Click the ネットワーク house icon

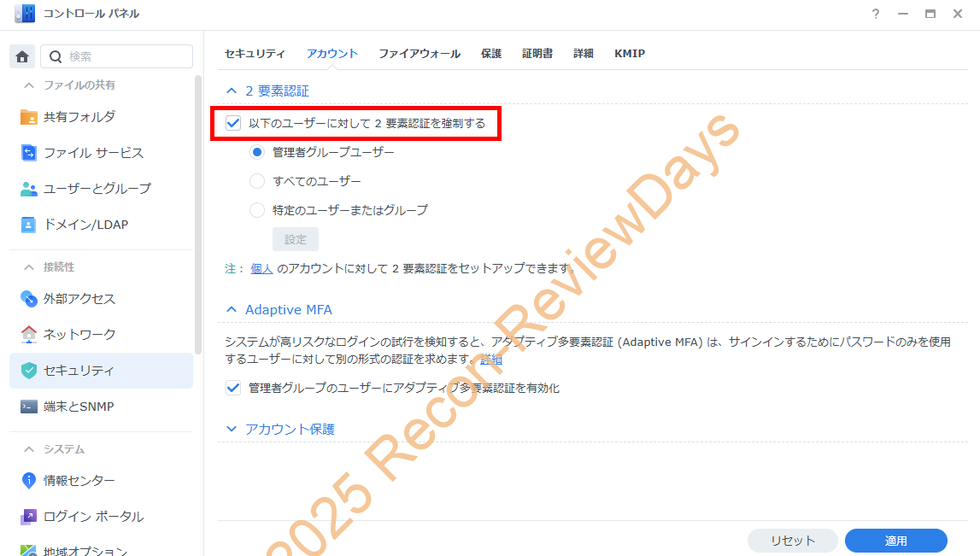(29, 334)
